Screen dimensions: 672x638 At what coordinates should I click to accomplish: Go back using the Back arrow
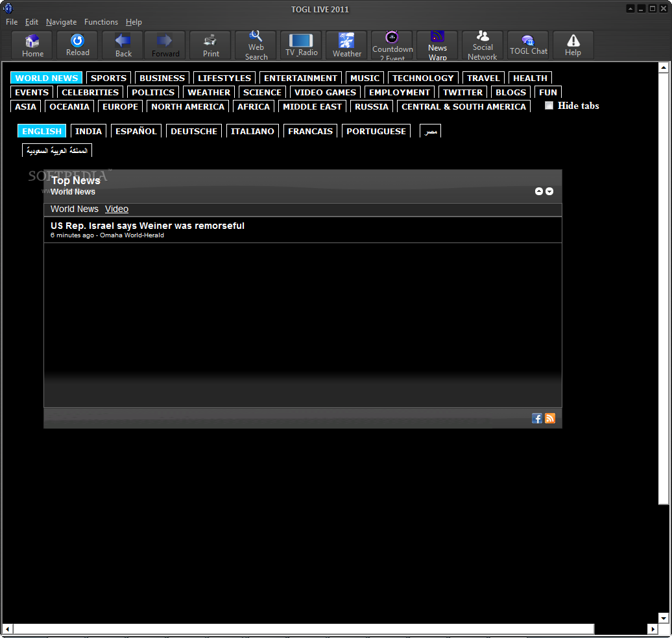coord(123,45)
